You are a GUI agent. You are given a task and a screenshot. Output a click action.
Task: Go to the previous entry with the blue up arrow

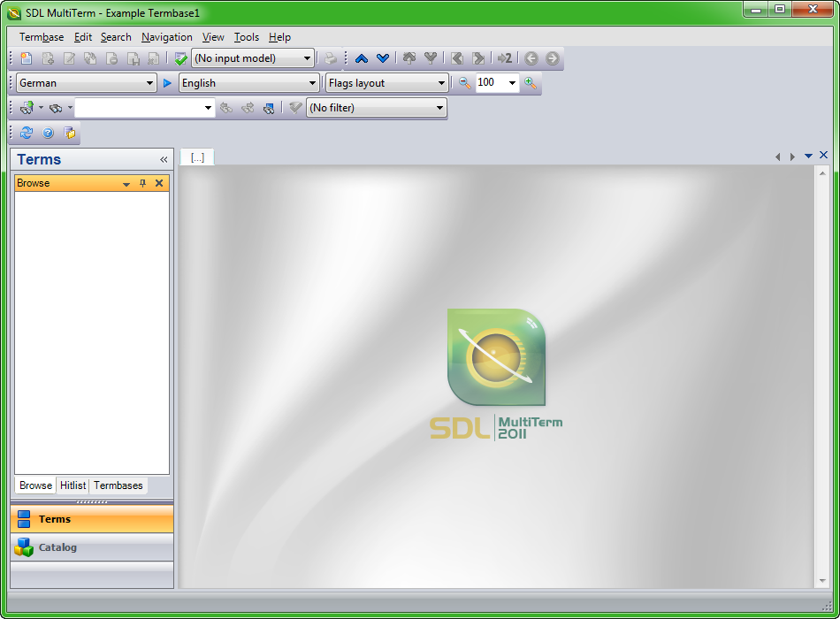(362, 57)
